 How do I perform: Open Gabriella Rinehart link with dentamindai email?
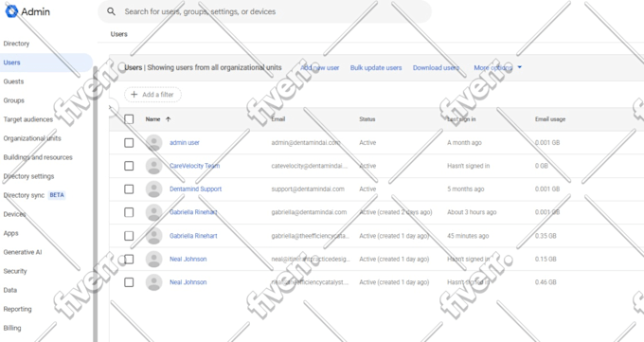coord(193,212)
